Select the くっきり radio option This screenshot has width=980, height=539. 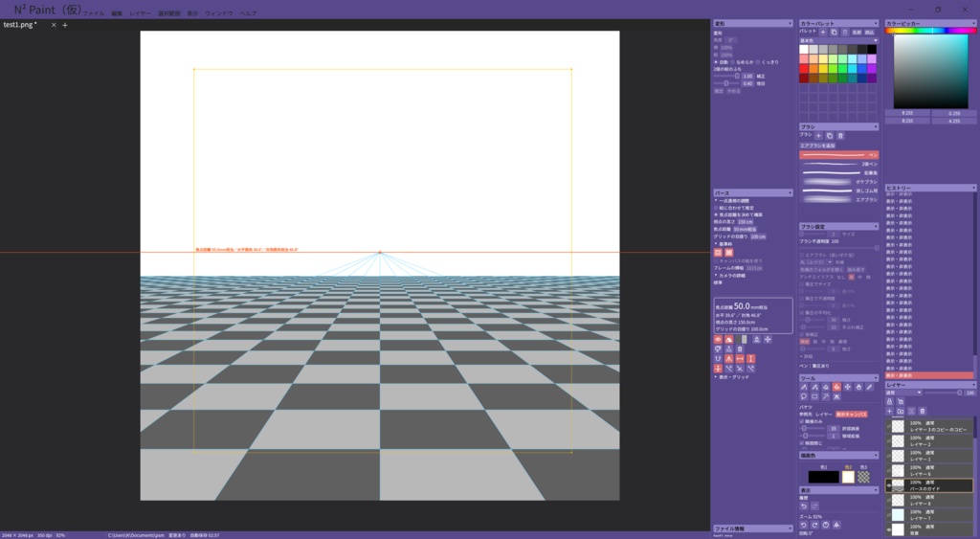coord(768,62)
